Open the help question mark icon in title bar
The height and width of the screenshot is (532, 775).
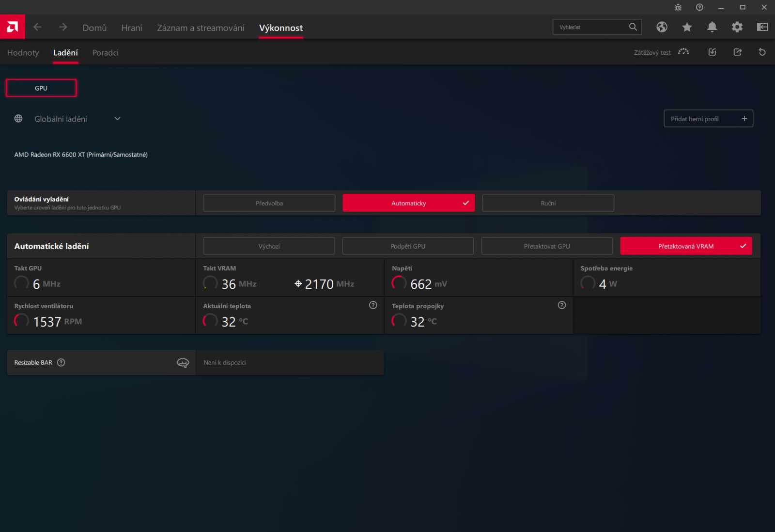point(699,7)
